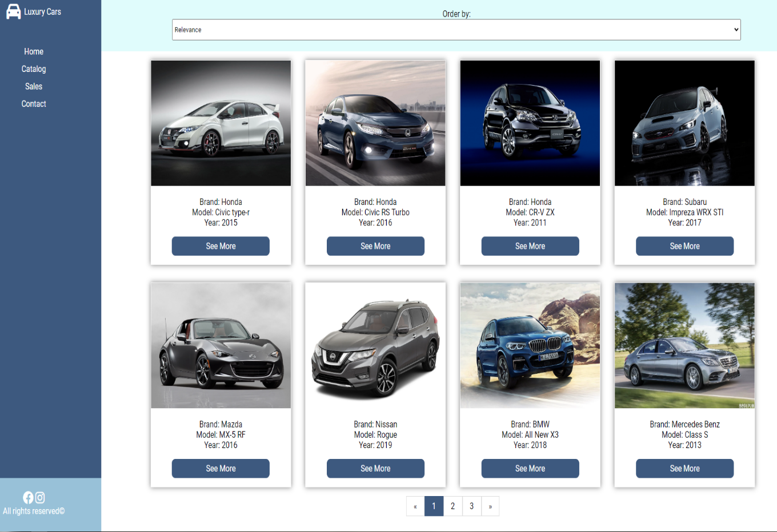Click the 'All rights reserved©' footer text

(34, 511)
